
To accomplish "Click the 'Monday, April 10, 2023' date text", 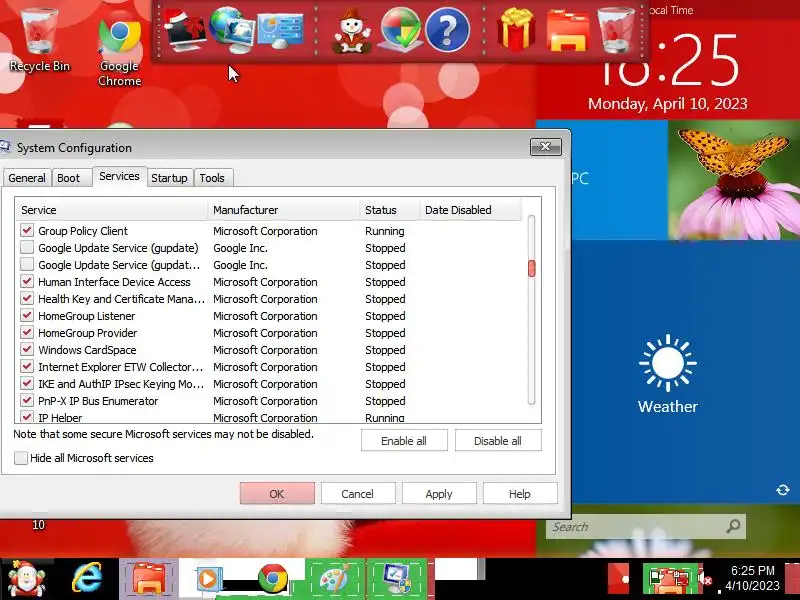I will pos(667,104).
